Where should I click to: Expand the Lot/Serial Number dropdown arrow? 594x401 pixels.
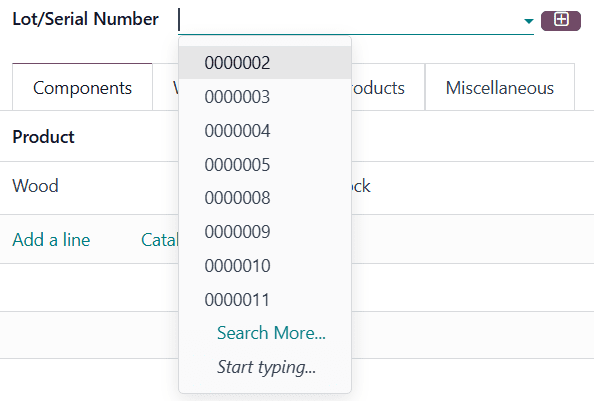[528, 21]
